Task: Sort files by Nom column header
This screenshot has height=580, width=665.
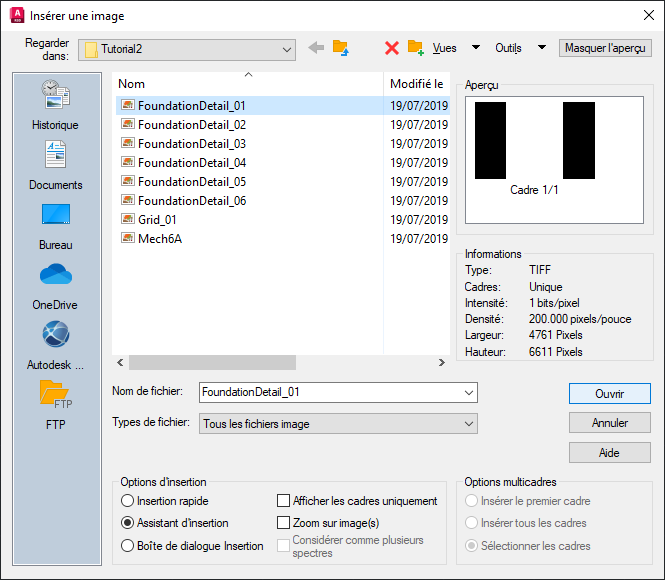Action: [248, 84]
